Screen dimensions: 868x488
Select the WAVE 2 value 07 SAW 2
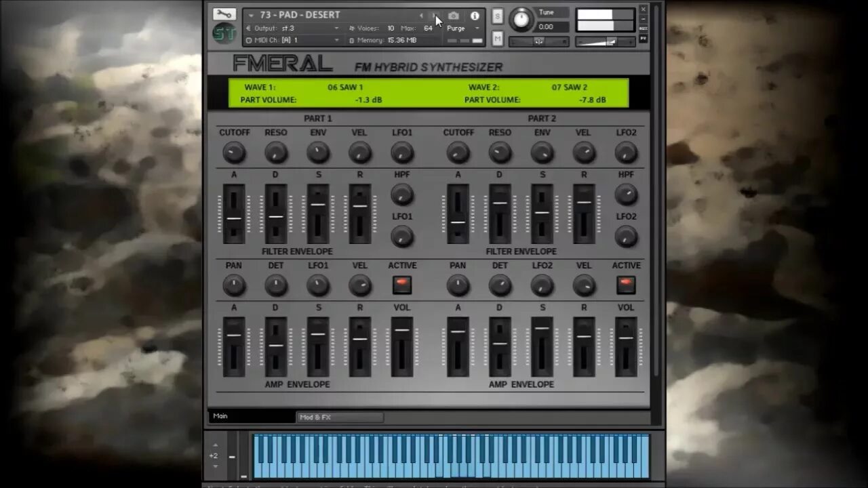[570, 87]
